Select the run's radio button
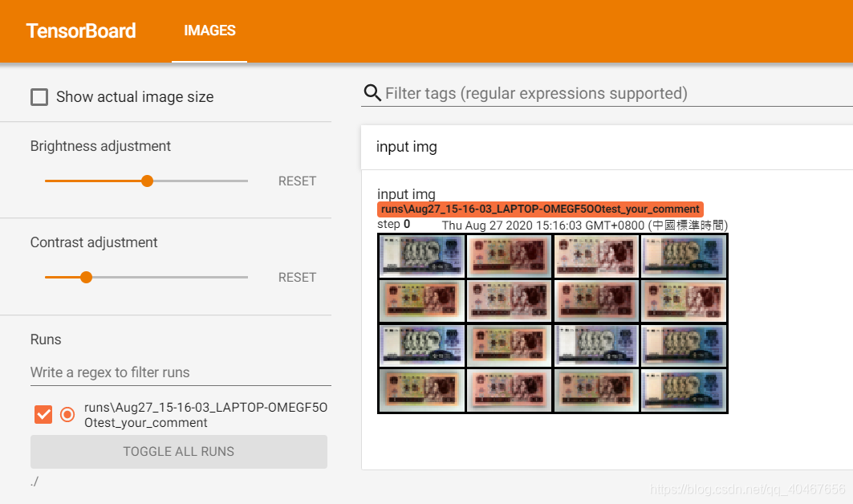853x504 pixels. pyautogui.click(x=67, y=415)
